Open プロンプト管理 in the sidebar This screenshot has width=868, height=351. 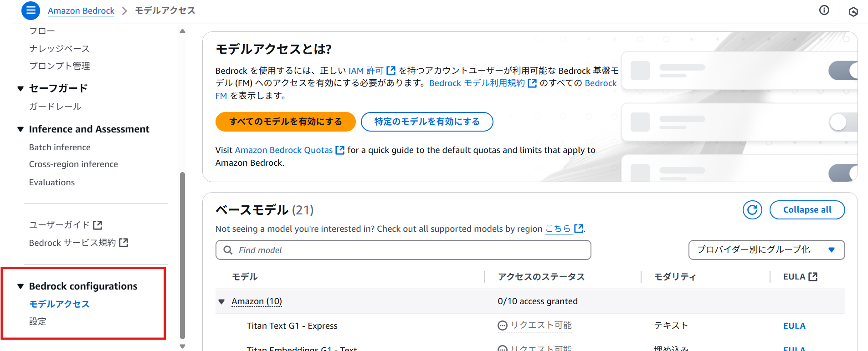[x=60, y=66]
